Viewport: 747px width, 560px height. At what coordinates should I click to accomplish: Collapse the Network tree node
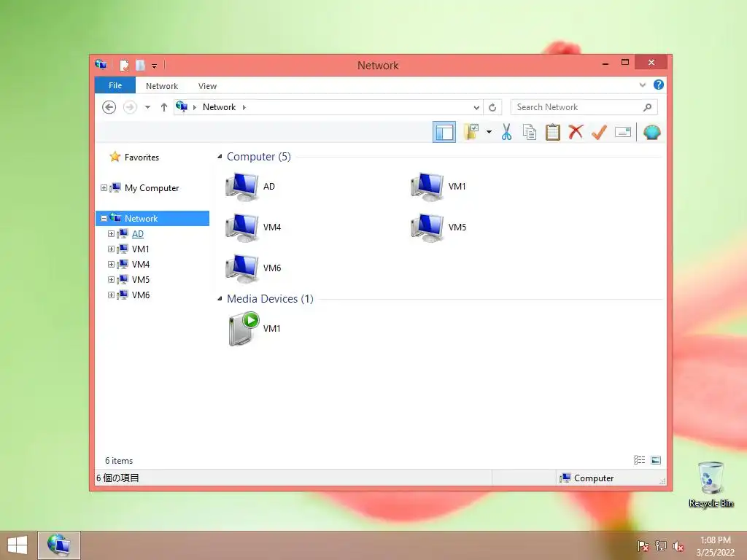104,219
